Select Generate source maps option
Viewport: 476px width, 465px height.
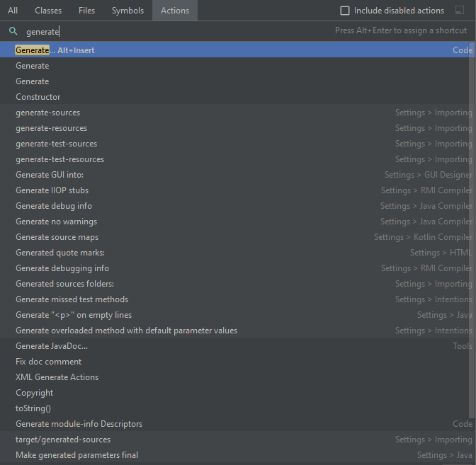[x=237, y=237]
